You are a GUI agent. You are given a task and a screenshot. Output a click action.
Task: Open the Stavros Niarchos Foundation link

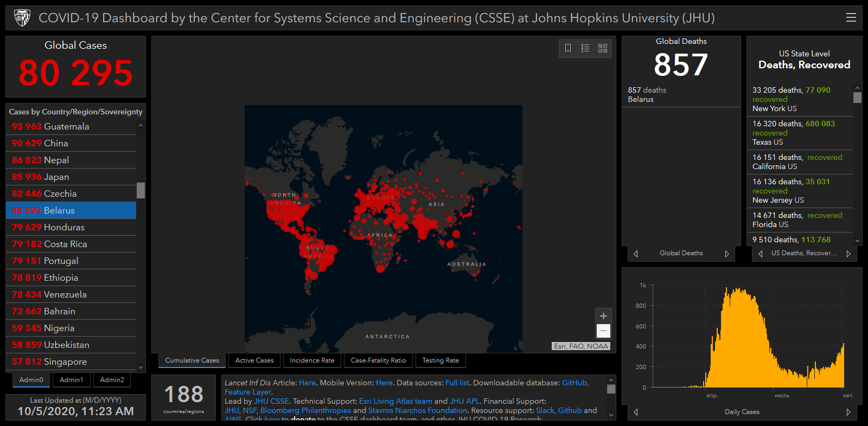[x=418, y=411]
